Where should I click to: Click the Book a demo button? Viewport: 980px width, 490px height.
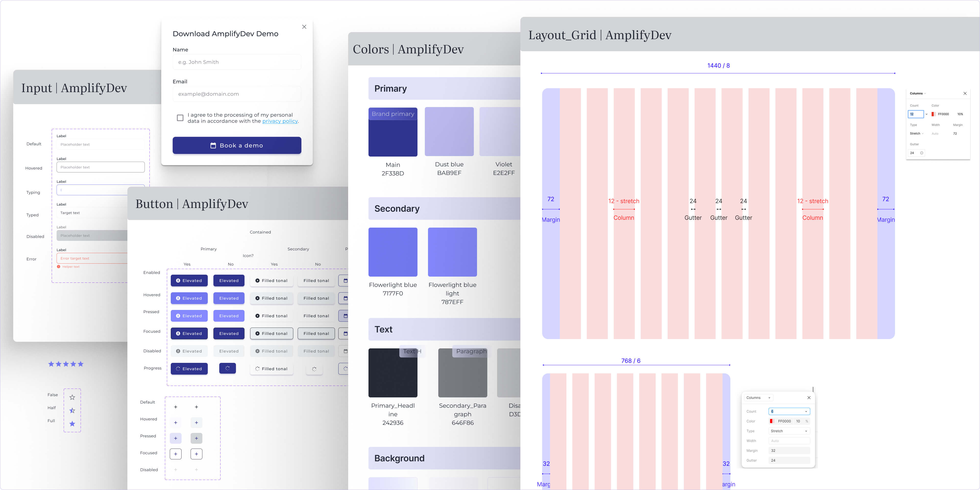237,145
